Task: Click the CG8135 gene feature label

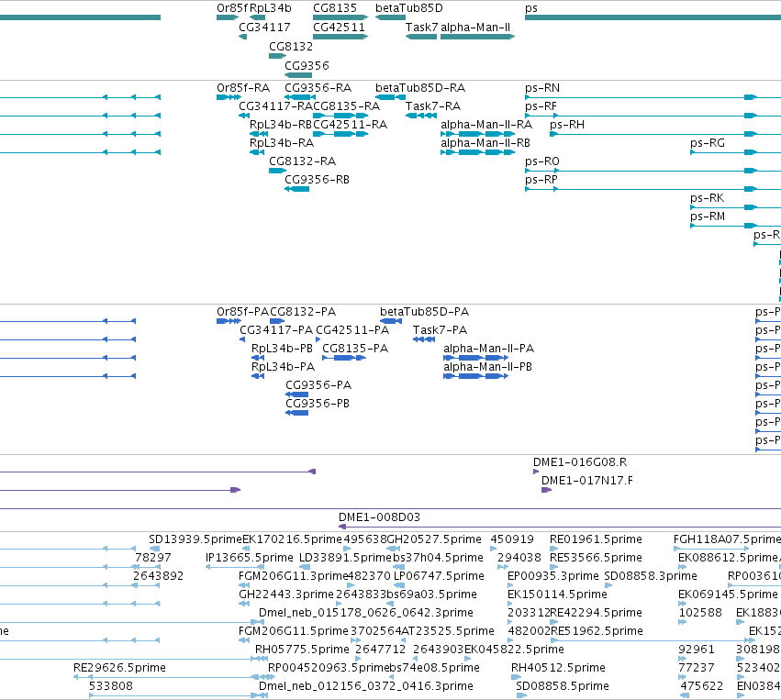Action: 335,8
